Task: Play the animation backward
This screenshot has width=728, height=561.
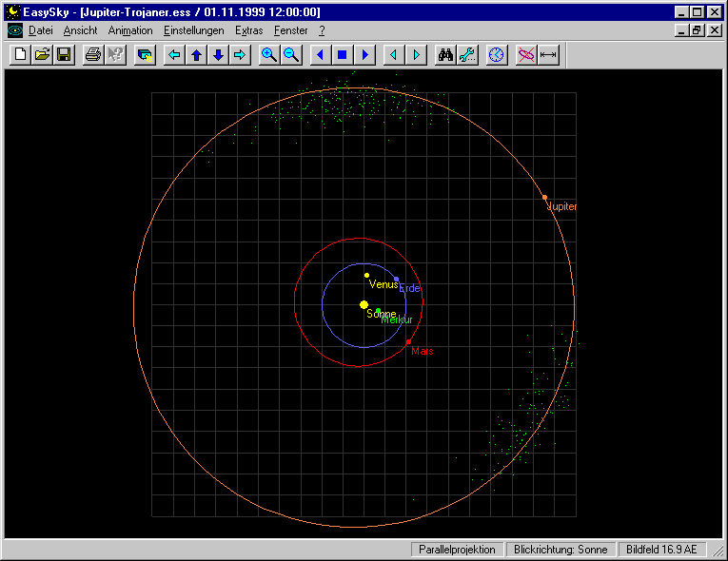Action: pos(320,55)
